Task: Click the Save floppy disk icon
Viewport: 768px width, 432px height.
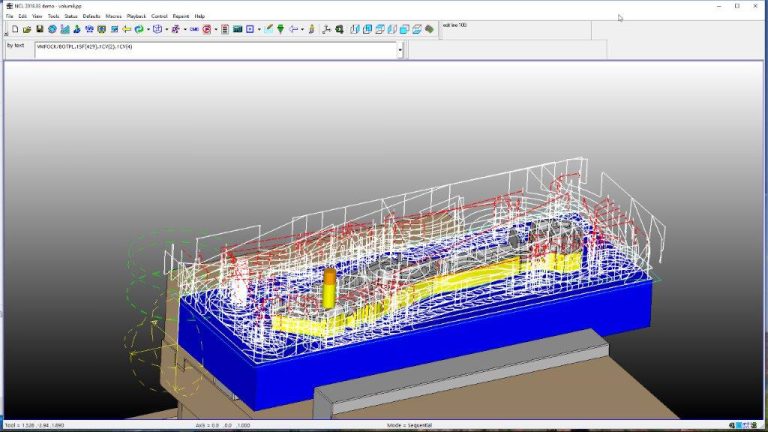Action: click(40, 29)
